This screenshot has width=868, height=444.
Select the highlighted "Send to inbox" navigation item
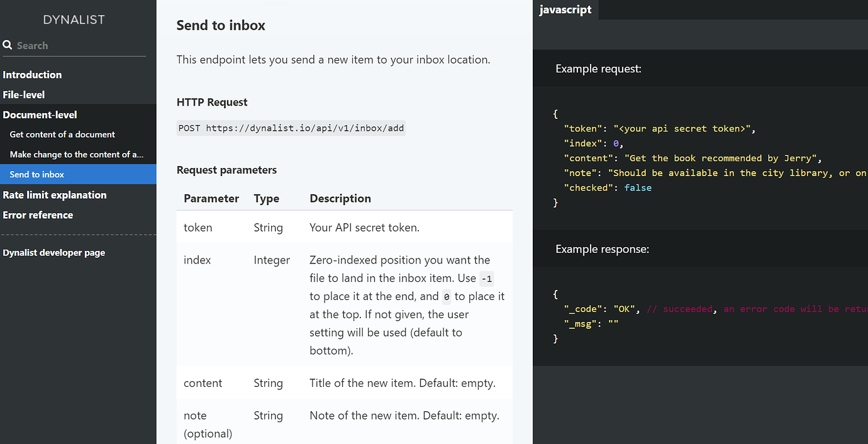[36, 174]
